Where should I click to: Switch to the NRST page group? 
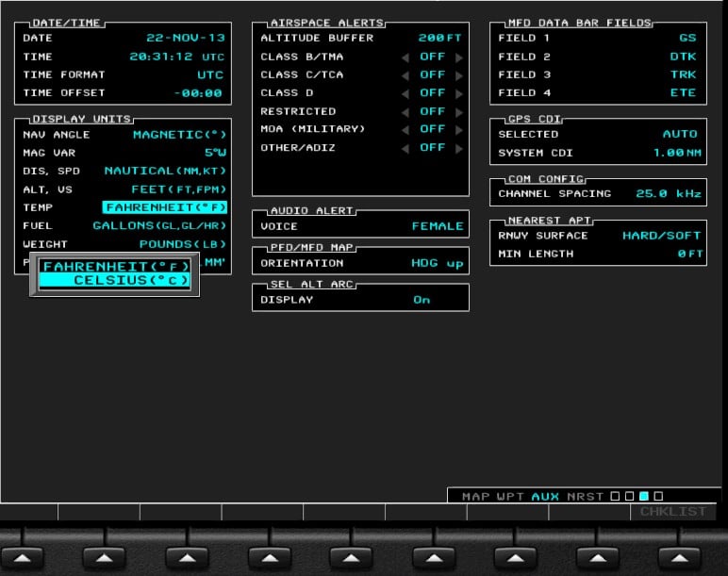(585, 496)
